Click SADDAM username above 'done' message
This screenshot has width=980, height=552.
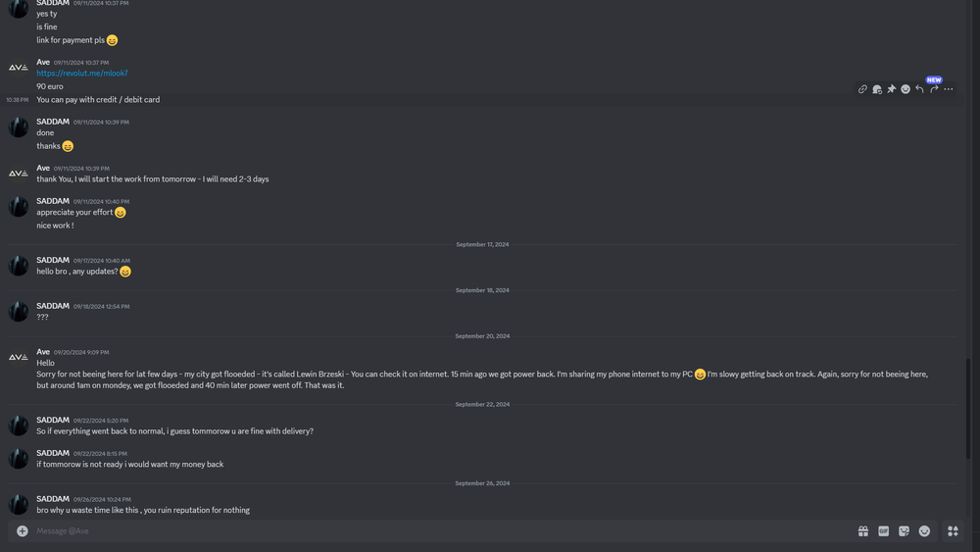[x=53, y=122]
